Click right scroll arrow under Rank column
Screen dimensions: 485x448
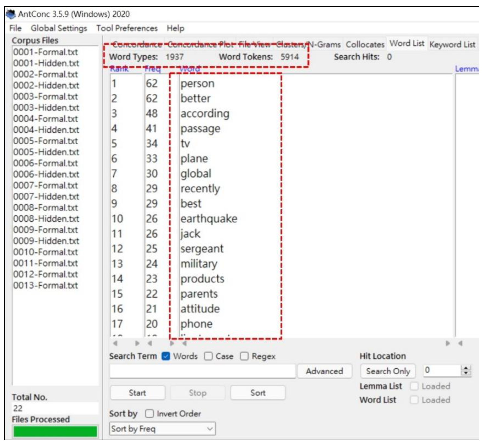pos(137,344)
